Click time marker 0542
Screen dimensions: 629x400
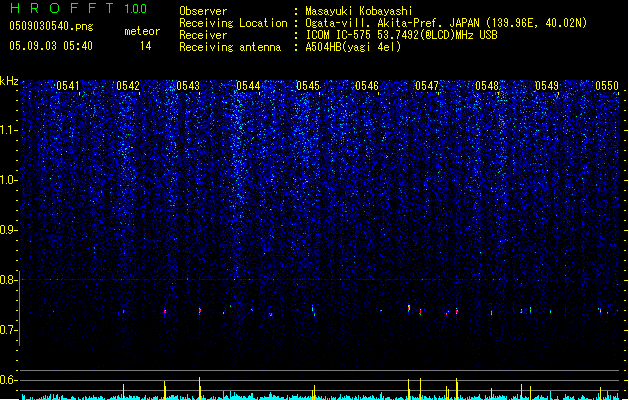pos(128,86)
